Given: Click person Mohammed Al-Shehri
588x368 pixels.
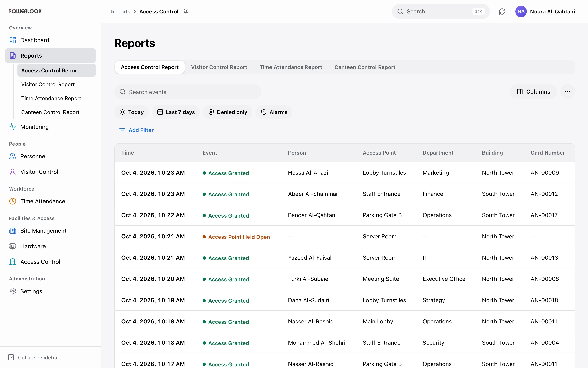Looking at the screenshot, I should click(x=316, y=343).
